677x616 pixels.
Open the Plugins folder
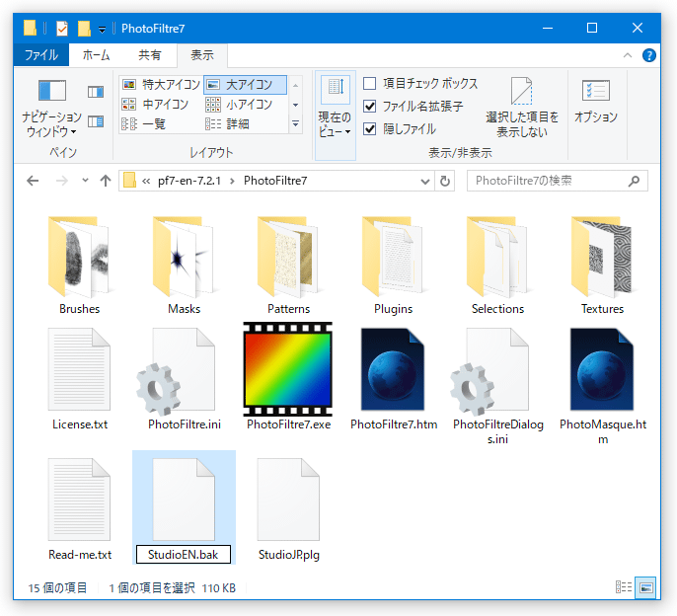pos(393,257)
